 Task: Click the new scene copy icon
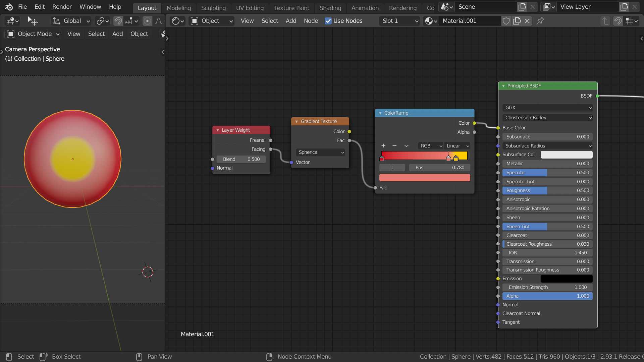tap(522, 7)
